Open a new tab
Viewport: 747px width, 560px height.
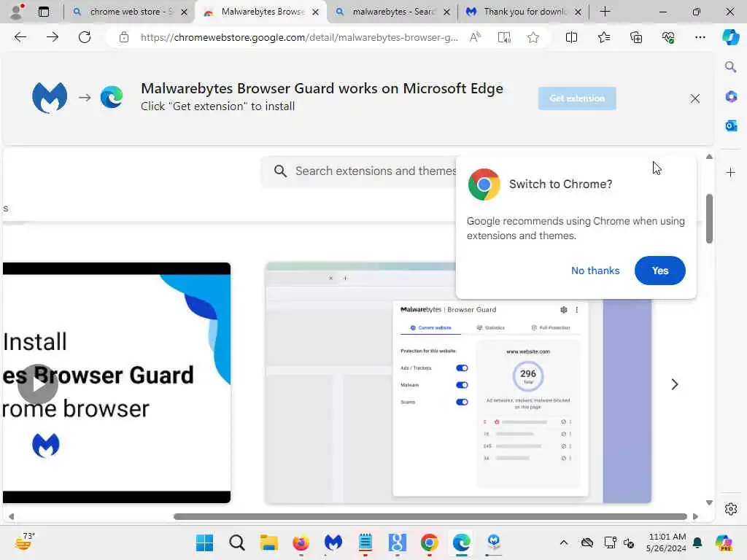pyautogui.click(x=605, y=12)
